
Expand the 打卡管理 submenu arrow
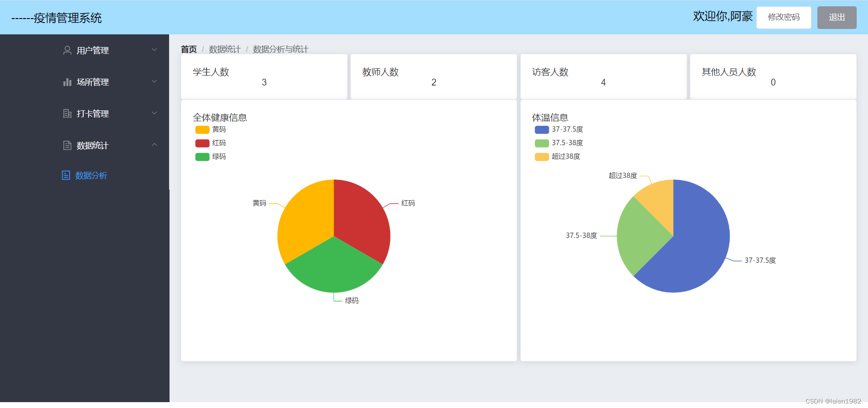coord(154,113)
